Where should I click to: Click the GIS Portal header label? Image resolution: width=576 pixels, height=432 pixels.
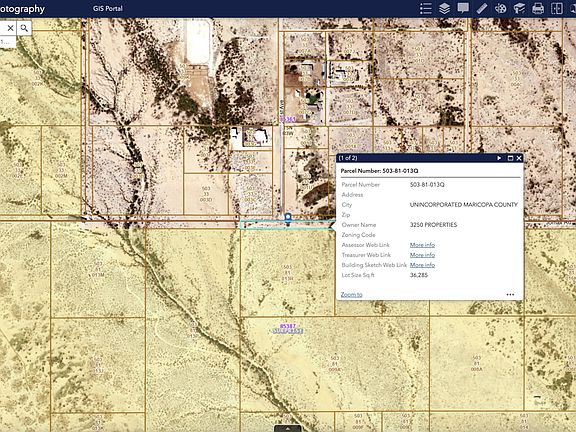pos(108,8)
